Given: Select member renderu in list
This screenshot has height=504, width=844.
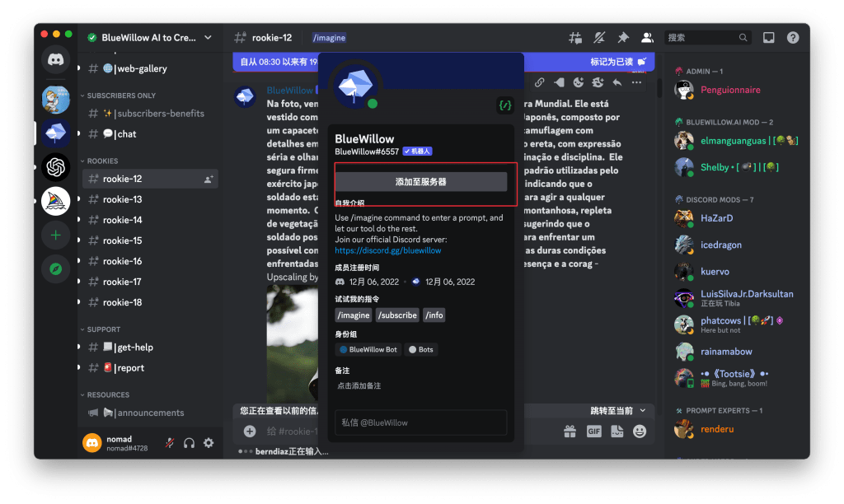Looking at the screenshot, I should [x=717, y=429].
